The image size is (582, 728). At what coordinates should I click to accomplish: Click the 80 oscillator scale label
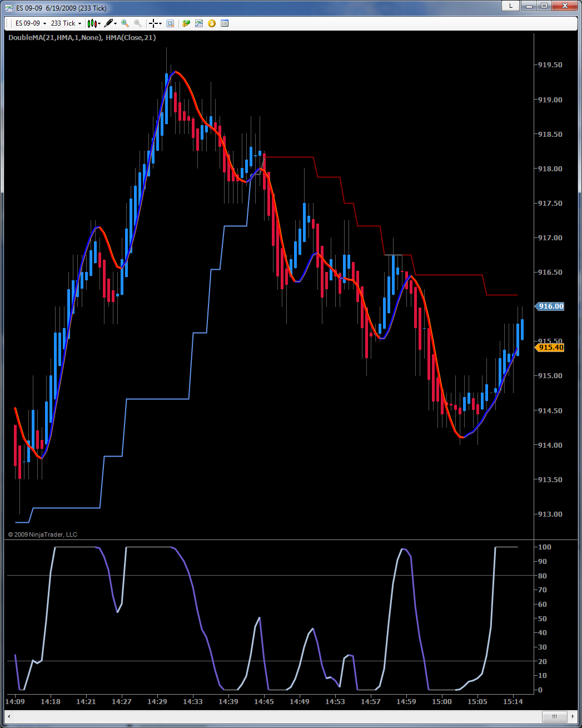542,576
